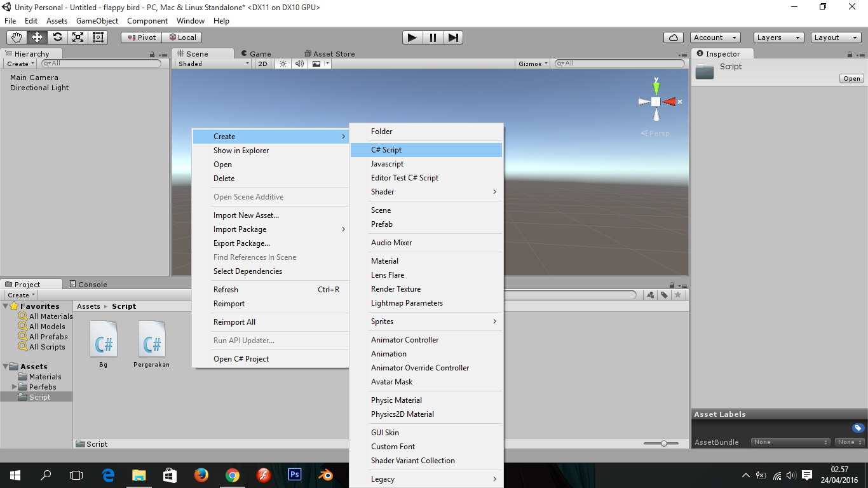
Task: Choose Folder from the Create submenu
Action: point(426,132)
